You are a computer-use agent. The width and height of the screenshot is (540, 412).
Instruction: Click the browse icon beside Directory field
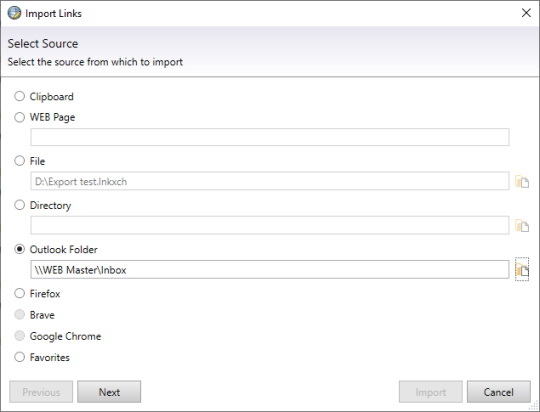522,226
